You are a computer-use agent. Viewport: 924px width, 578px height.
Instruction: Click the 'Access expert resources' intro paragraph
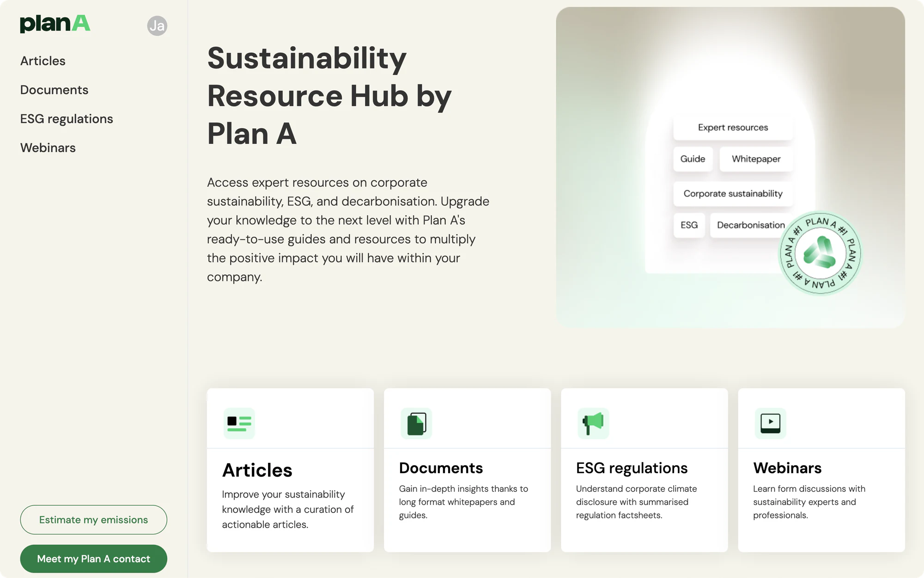(348, 230)
